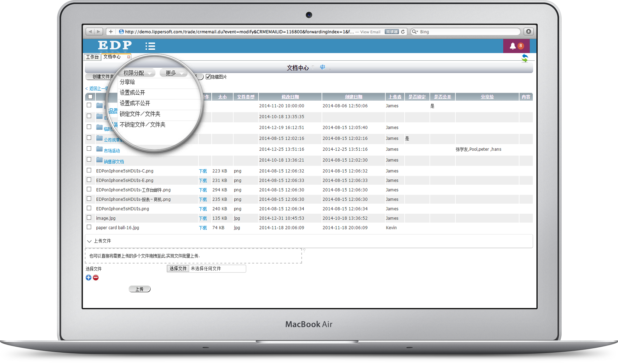Image resolution: width=618 pixels, height=364 pixels.
Task: Click users icon next to 文档中心 title
Action: (323, 67)
